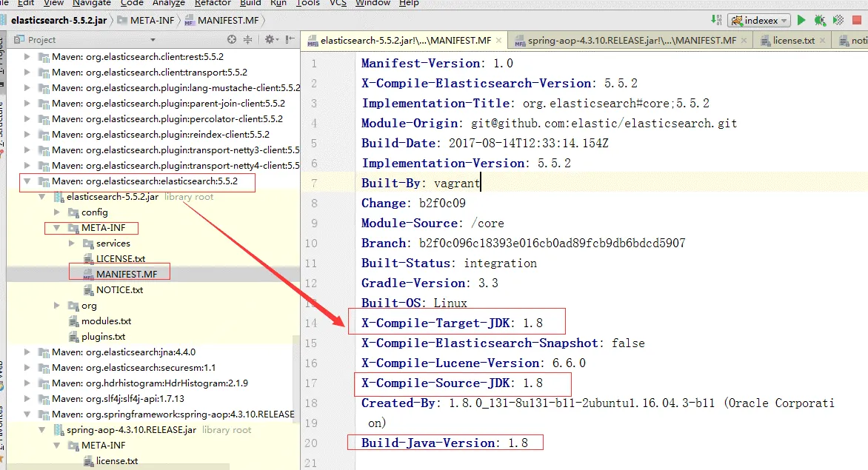Hide the Project tool window
This screenshot has width=868, height=470.
[x=290, y=39]
